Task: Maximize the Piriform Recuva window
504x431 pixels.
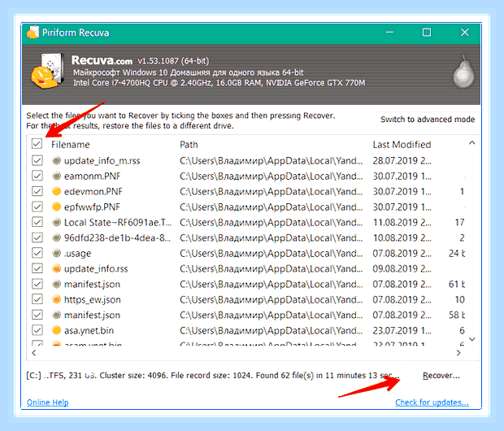Action: tap(427, 33)
